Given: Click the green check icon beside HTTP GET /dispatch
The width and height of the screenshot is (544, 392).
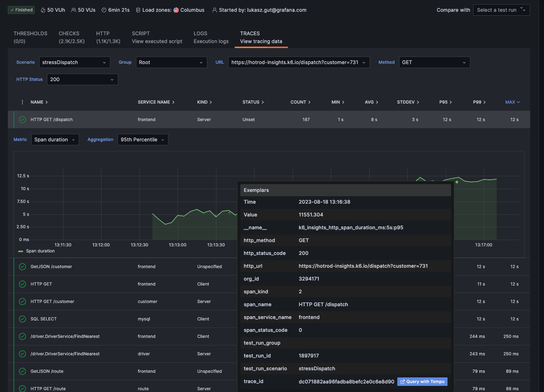Looking at the screenshot, I should coord(22,119).
